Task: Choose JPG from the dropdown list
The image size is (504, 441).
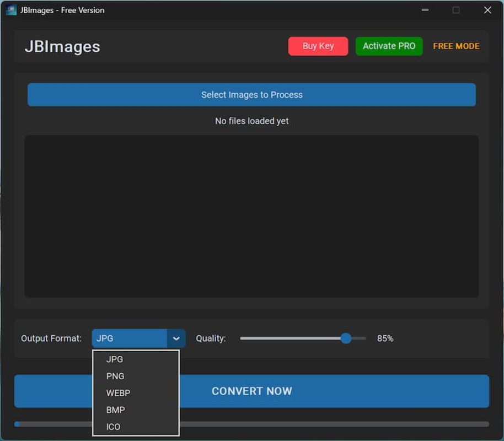Action: [114, 359]
